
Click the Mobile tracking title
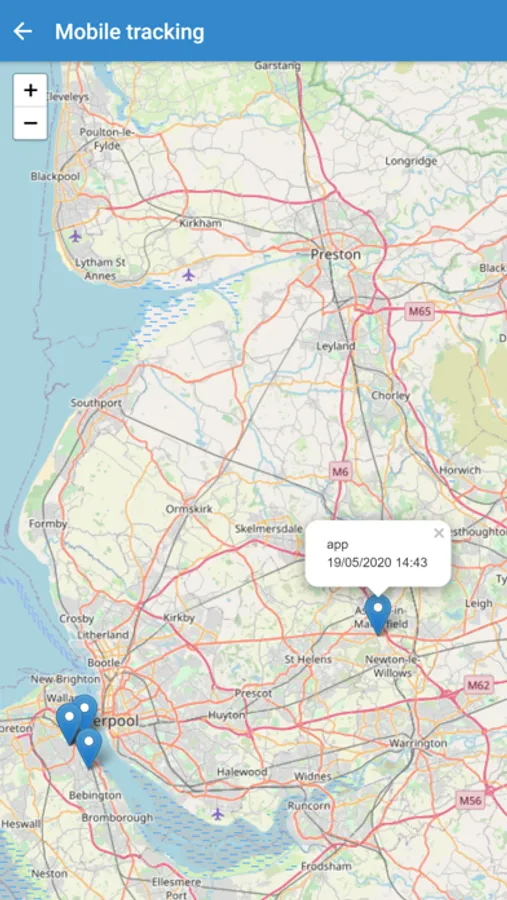130,32
